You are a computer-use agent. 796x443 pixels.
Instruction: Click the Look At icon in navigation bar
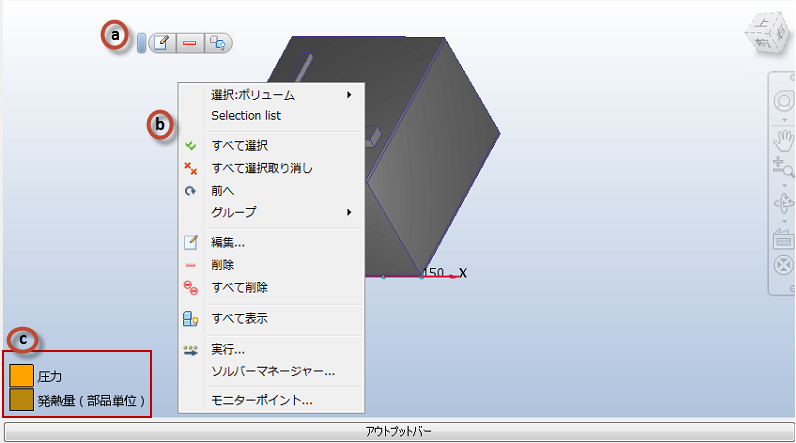tap(784, 238)
